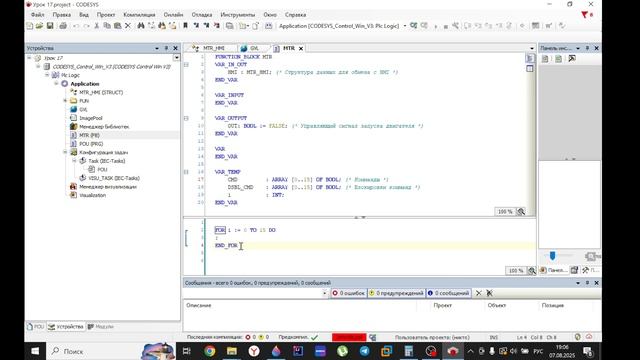Image resolution: width=640 pixels, height=360 pixels.
Task: Click the magnifier zoom icon in implementation editor
Action: 531,271
